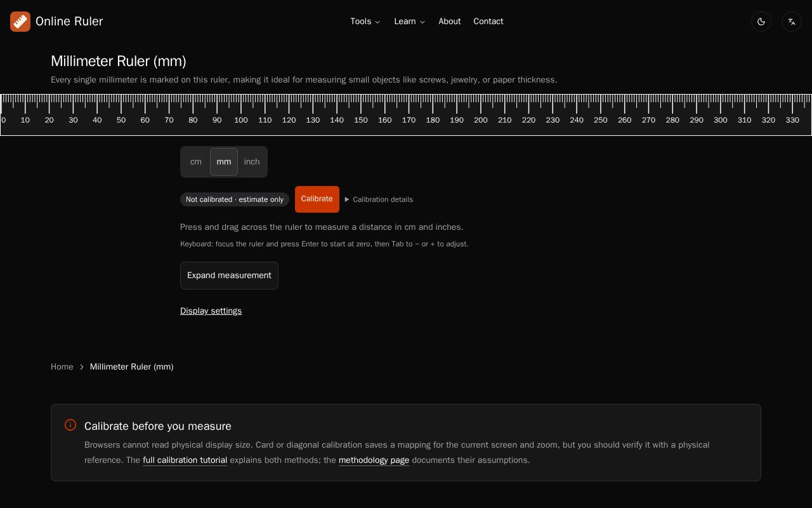Open the Tools dropdown menu

point(365,22)
